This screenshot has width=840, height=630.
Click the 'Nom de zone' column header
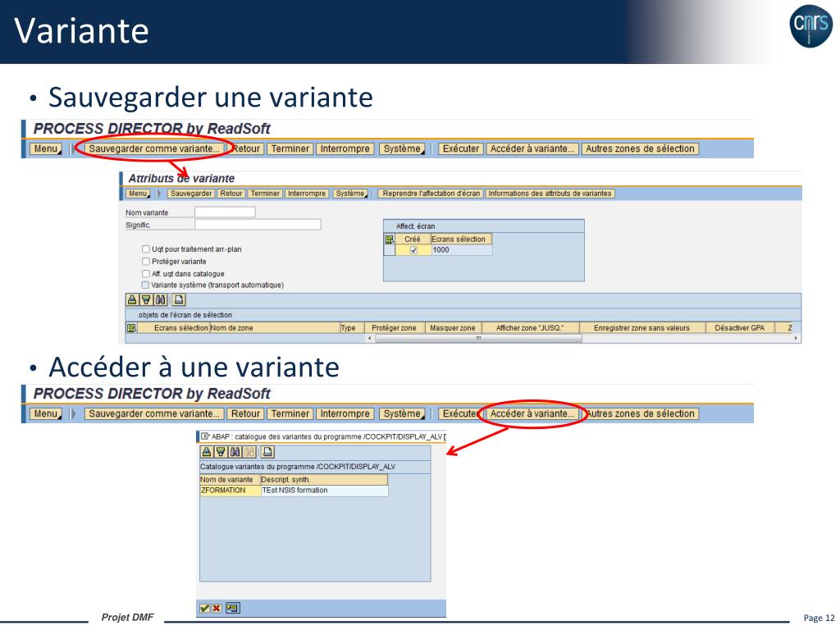tap(275, 328)
